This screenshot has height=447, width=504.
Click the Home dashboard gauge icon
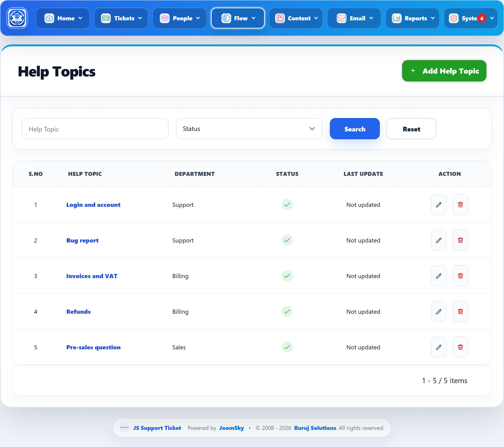click(x=49, y=18)
